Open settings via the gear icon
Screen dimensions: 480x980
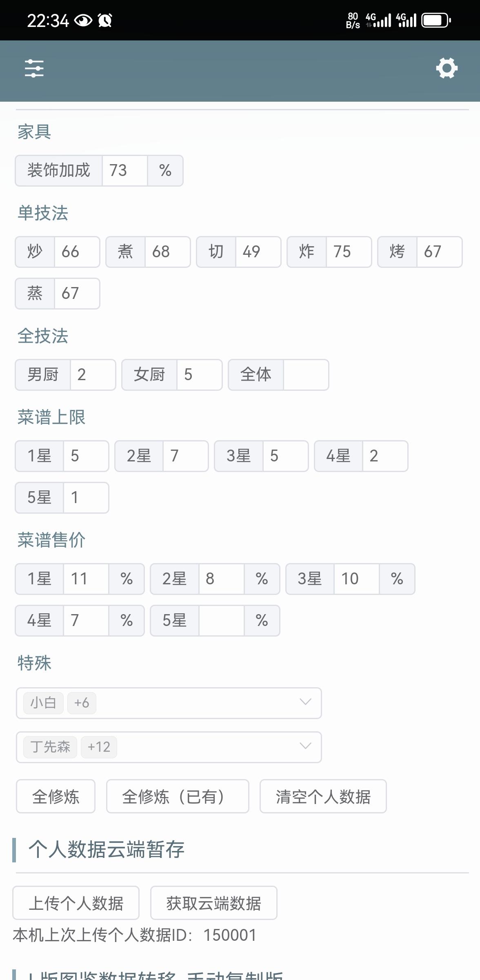(447, 68)
